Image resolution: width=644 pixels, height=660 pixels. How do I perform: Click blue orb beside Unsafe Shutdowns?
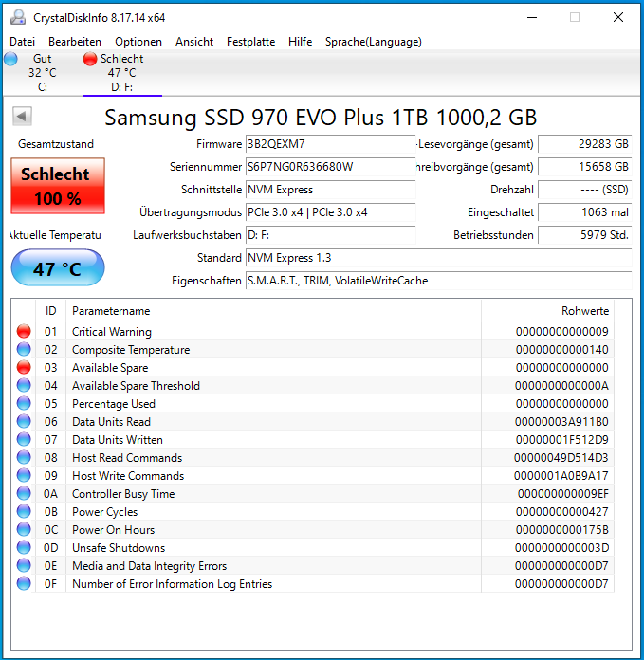point(24,547)
